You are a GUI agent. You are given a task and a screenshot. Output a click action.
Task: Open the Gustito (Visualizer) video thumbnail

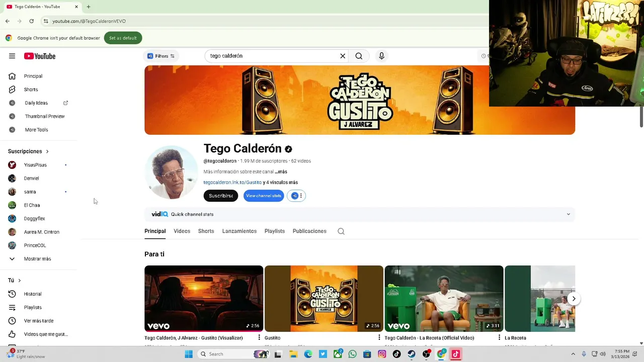(204, 299)
